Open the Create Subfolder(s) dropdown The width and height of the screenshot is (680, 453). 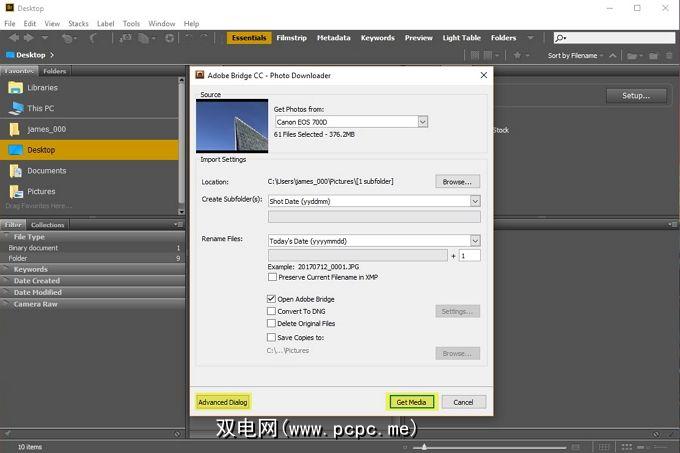coord(475,201)
